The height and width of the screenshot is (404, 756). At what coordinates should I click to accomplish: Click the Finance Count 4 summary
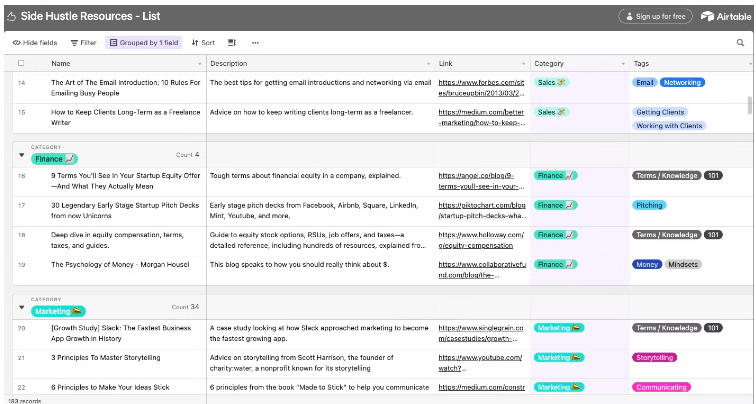click(188, 155)
